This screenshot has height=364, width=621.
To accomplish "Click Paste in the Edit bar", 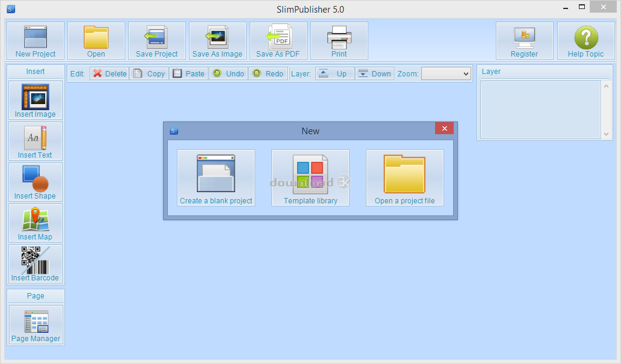I will pos(189,73).
